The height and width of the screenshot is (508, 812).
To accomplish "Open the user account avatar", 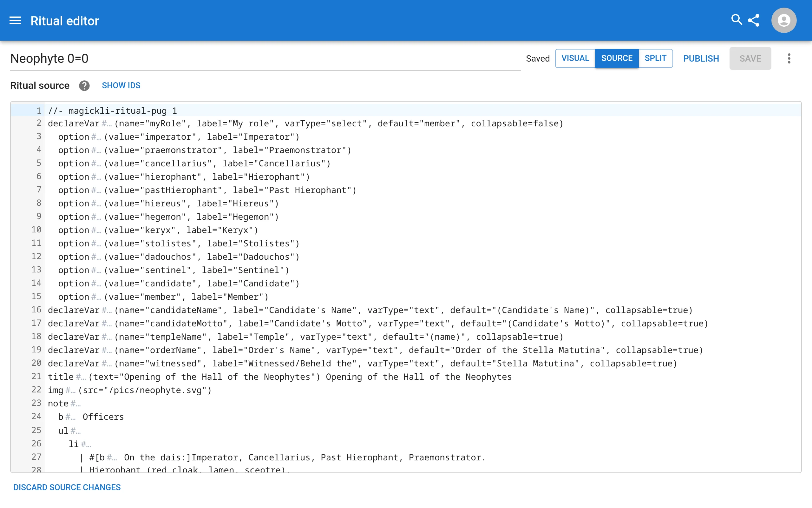I will (784, 21).
